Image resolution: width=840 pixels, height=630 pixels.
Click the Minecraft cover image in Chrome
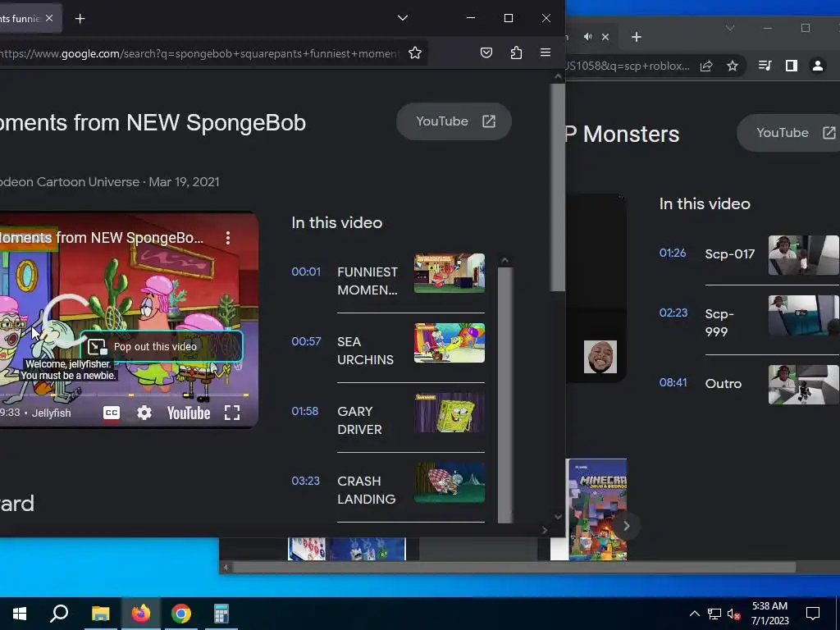[597, 509]
